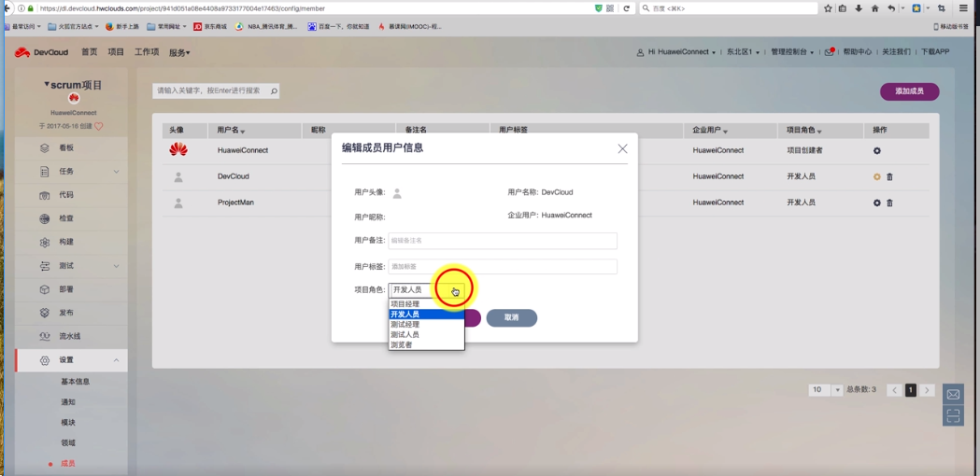Reload the page in browser

point(626,8)
